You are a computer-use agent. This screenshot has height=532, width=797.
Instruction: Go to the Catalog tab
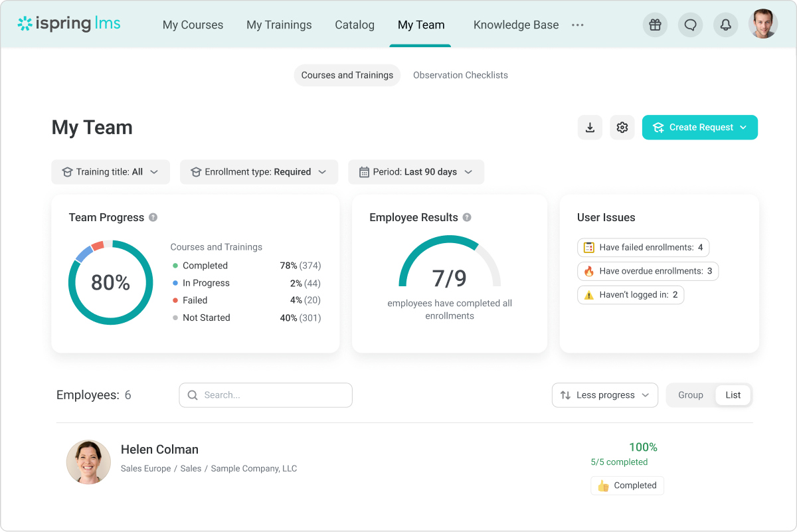click(354, 25)
